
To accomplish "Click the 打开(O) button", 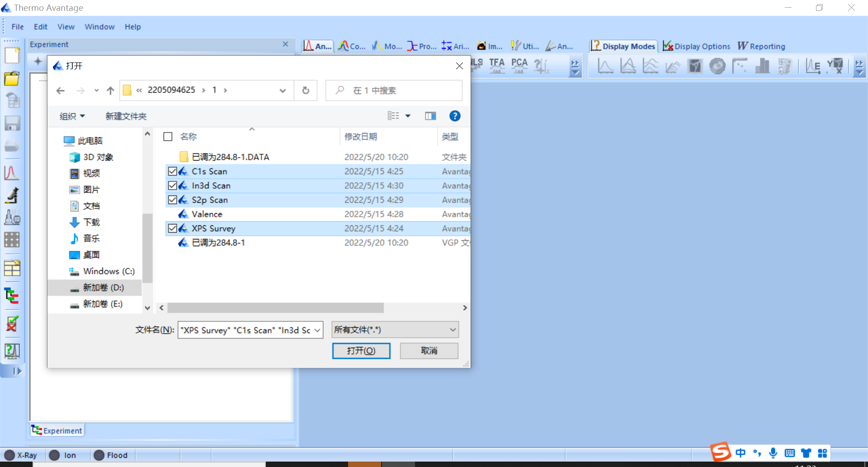I will [361, 351].
